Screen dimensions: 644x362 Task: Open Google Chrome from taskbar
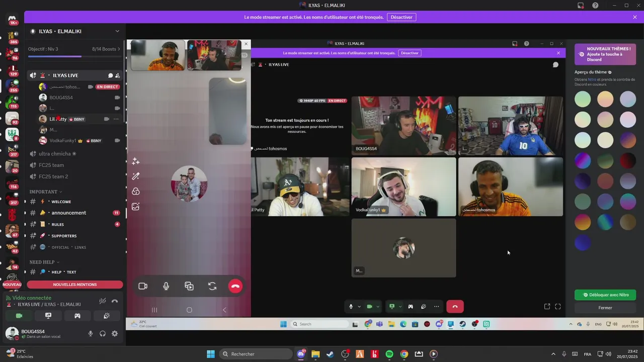click(x=404, y=354)
